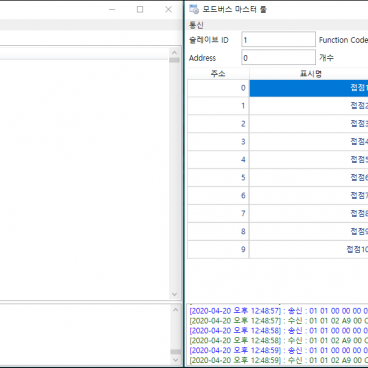Click lower pane scrollbar thumb in left window
Viewport: 368px width, 368px height.
tap(176, 352)
